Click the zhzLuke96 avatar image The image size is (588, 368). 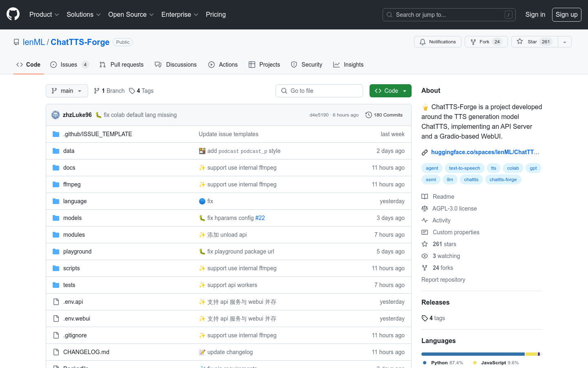tap(56, 115)
